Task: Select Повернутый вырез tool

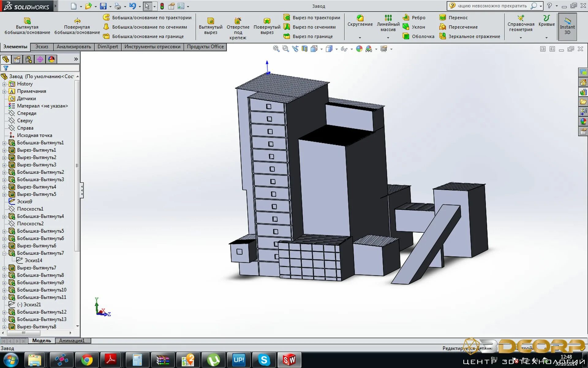Action: (x=267, y=26)
